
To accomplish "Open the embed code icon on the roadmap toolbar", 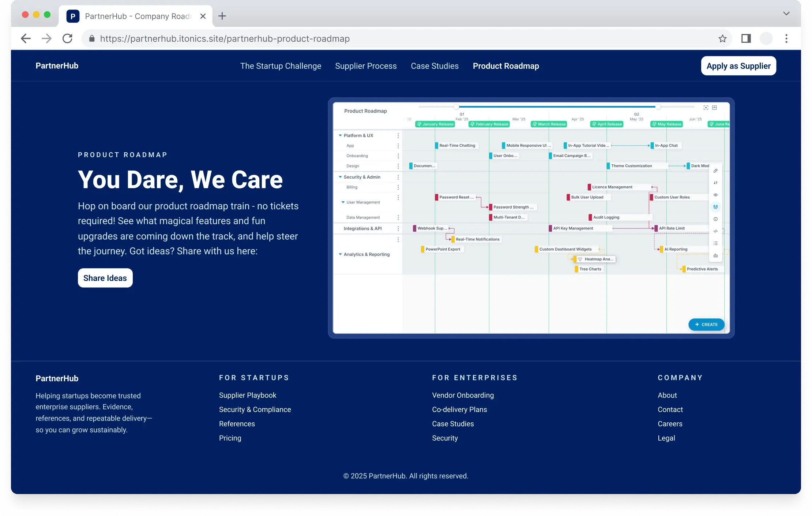I will (x=716, y=231).
